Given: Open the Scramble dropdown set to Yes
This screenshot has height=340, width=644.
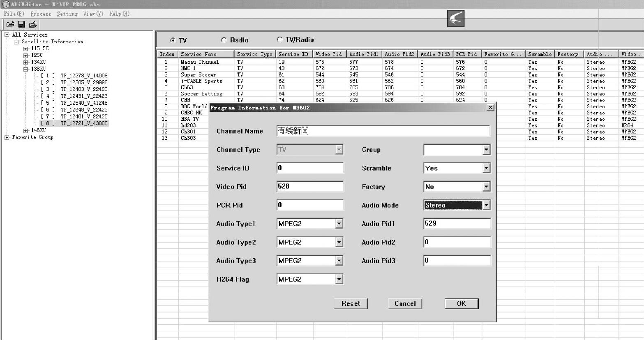Looking at the screenshot, I should pos(486,168).
